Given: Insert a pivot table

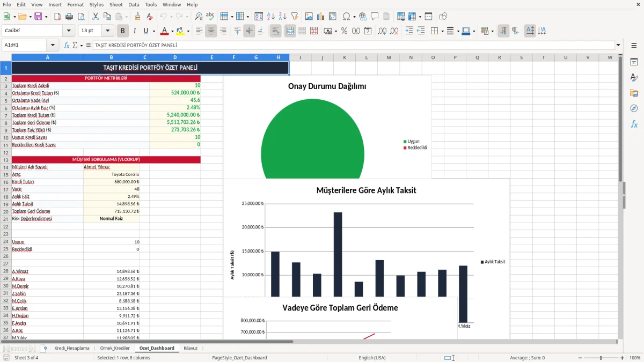Looking at the screenshot, I should (x=332, y=17).
